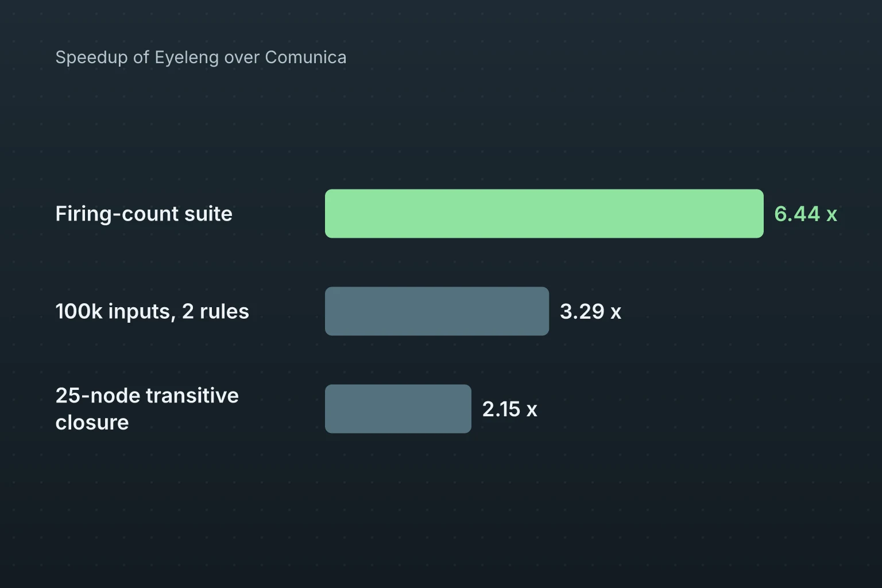Image resolution: width=882 pixels, height=588 pixels.
Task: Select the green Firing-count suite bar
Action: [544, 214]
